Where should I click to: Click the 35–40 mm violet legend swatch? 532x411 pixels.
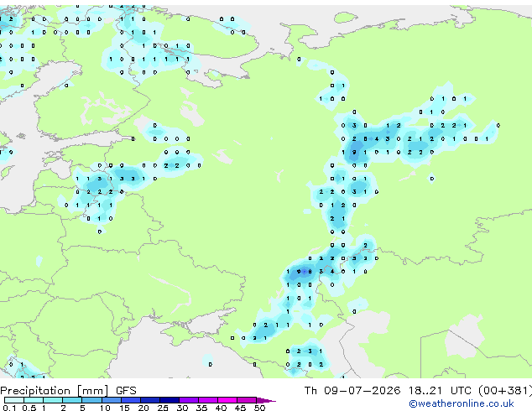tap(208, 400)
